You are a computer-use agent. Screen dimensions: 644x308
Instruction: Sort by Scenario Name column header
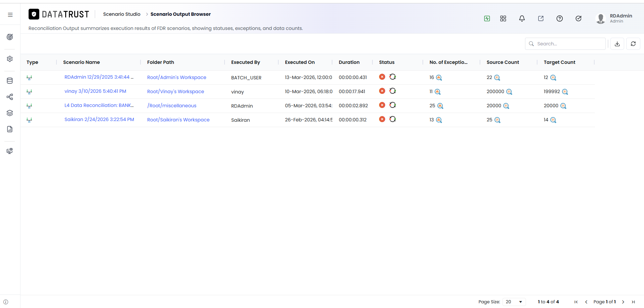point(81,62)
